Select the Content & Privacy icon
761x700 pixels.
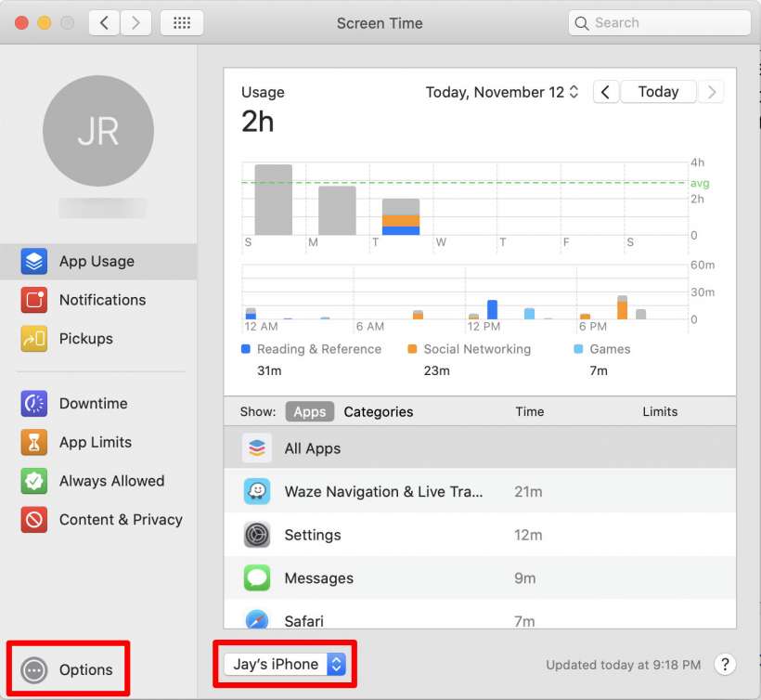34,520
